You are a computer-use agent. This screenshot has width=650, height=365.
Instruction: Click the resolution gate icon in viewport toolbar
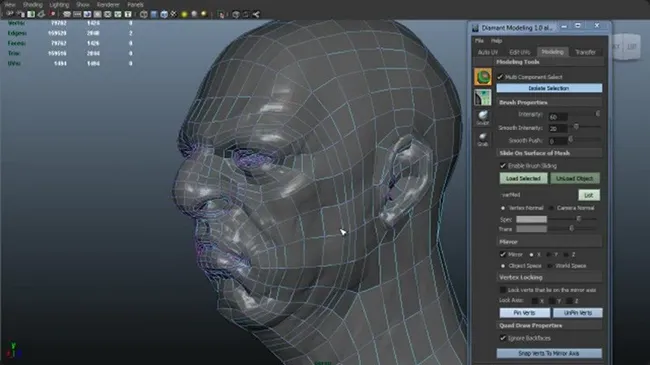87,15
